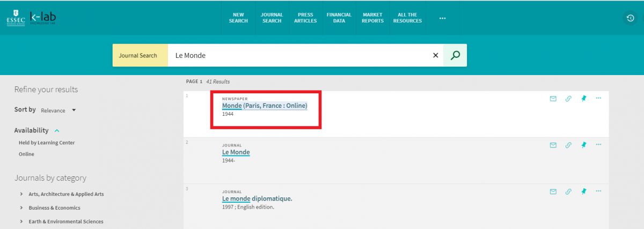Copy permalink for Monde (Paris, France : Online)

568,99
